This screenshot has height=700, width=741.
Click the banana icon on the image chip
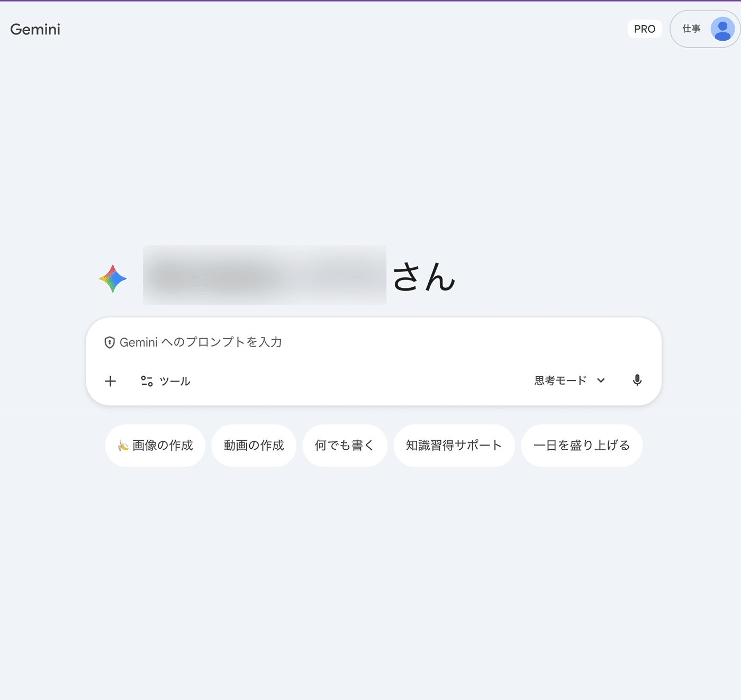pos(123,446)
